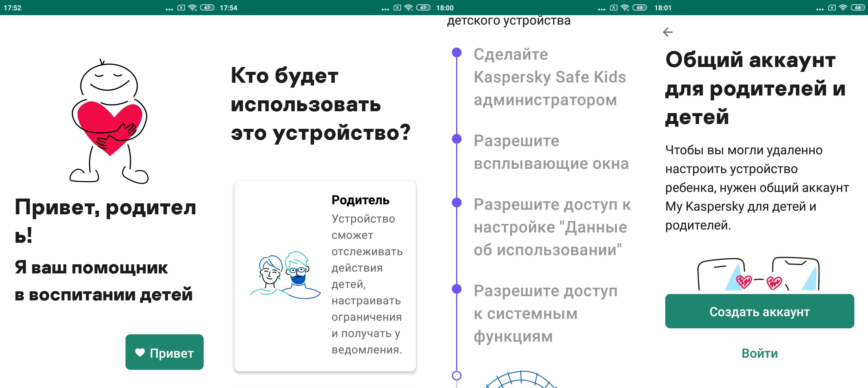This screenshot has width=868, height=388.
Task: Tap the battery 67 icon in 17:52 status bar
Action: coord(207,7)
